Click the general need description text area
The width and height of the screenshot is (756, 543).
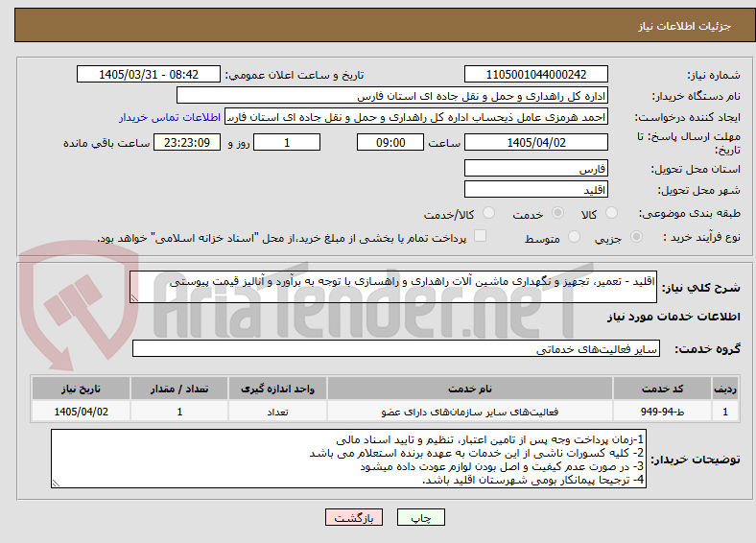pyautogui.click(x=393, y=287)
